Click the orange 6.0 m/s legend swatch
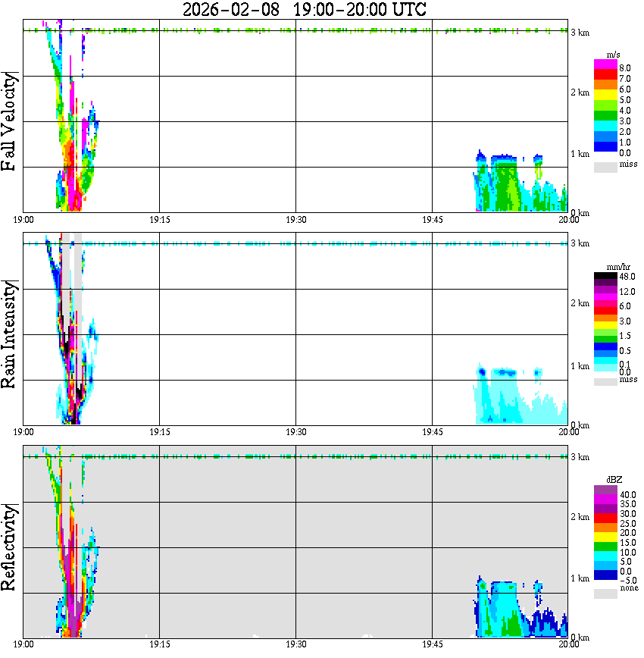Viewport: 644px width, 658px height. (605, 85)
